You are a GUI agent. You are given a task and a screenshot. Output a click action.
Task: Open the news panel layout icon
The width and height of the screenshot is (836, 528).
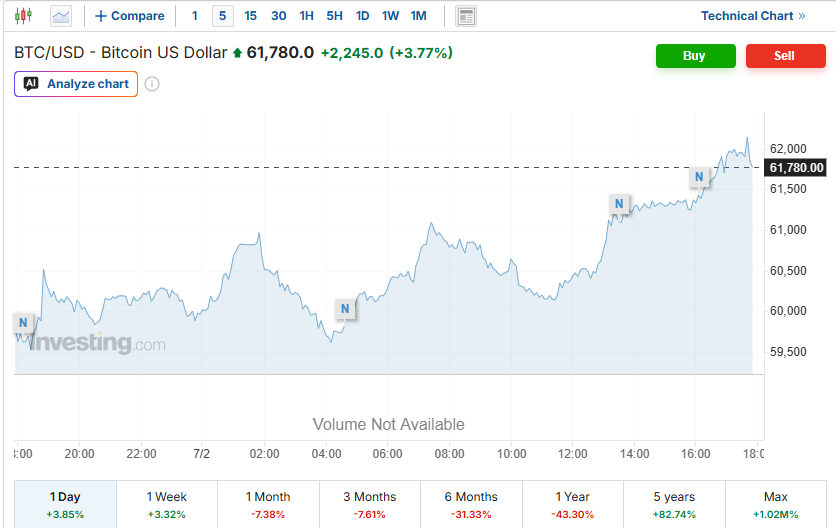tap(466, 16)
